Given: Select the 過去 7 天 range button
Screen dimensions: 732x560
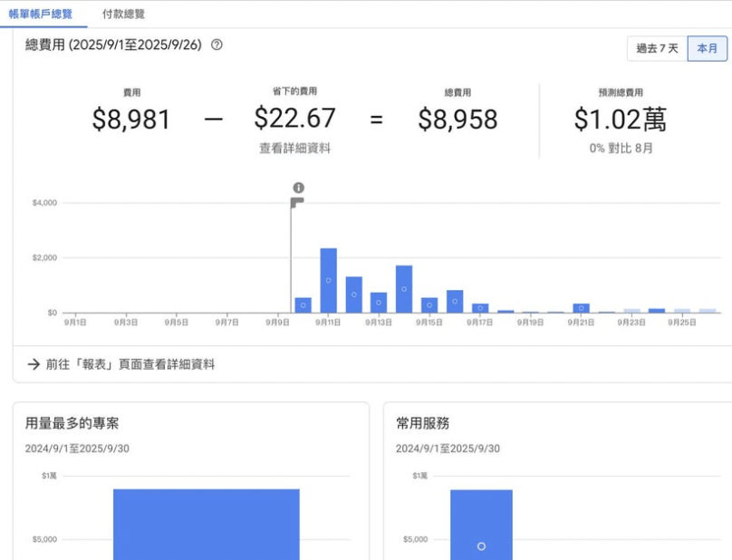Looking at the screenshot, I should coord(657,48).
